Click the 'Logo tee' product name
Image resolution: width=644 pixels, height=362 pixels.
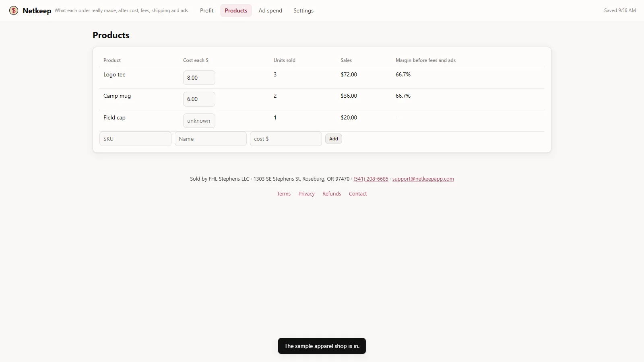(x=114, y=75)
